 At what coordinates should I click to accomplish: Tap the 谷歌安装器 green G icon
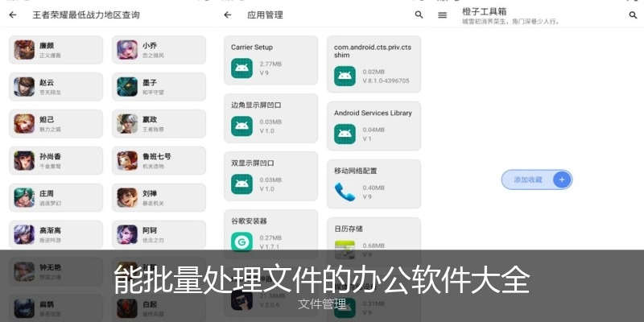click(x=242, y=242)
